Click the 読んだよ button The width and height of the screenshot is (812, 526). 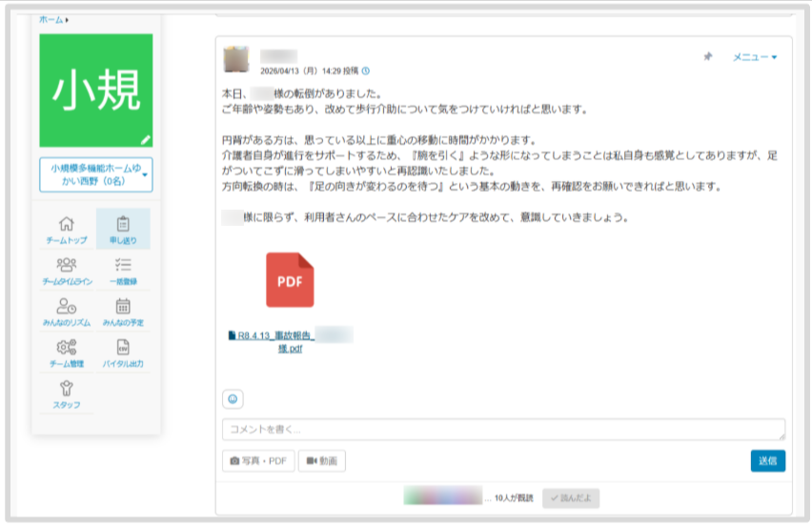click(571, 498)
